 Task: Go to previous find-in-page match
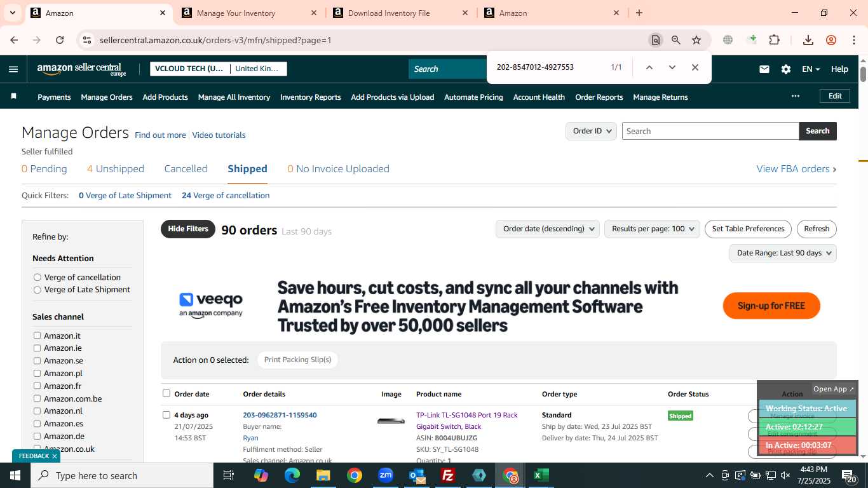pyautogui.click(x=649, y=67)
